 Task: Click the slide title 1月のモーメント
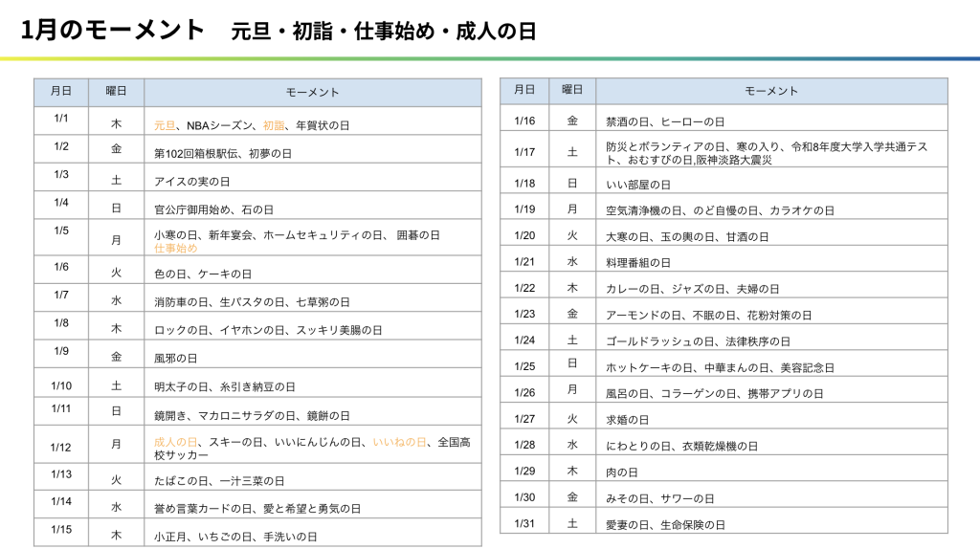point(113,31)
